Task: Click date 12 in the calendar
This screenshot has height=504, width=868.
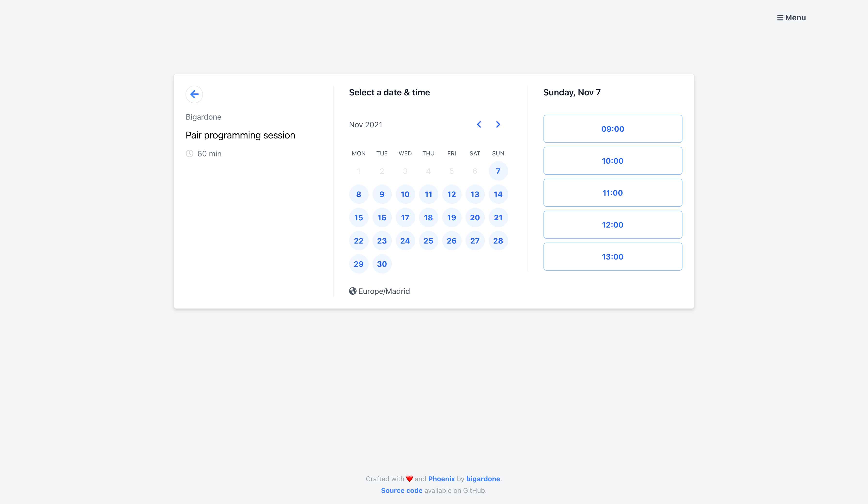Action: (451, 195)
